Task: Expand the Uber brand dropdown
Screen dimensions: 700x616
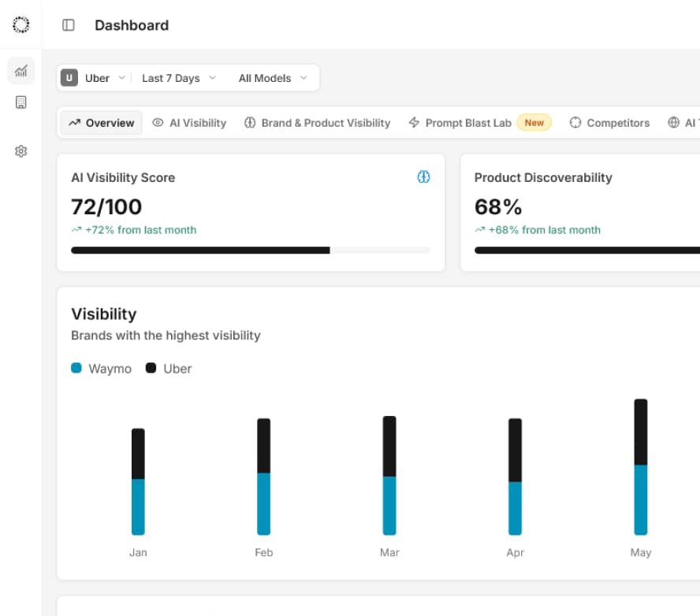Action: pos(95,78)
